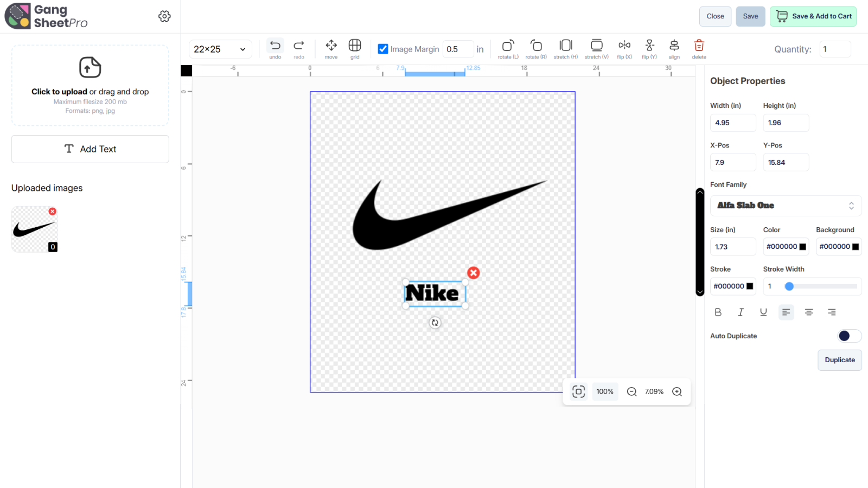The image size is (868, 488).
Task: Click the Add Text option
Action: (90, 149)
